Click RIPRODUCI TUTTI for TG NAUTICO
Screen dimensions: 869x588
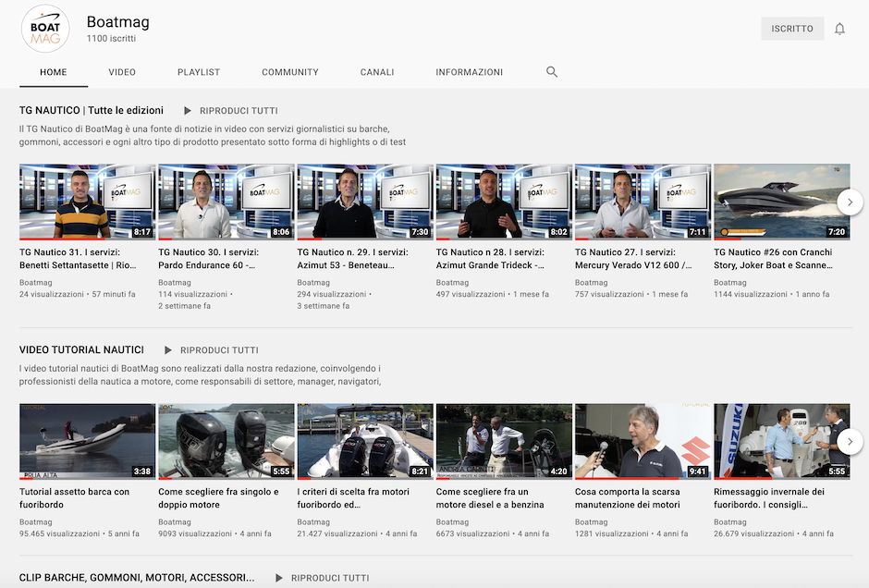(x=239, y=111)
